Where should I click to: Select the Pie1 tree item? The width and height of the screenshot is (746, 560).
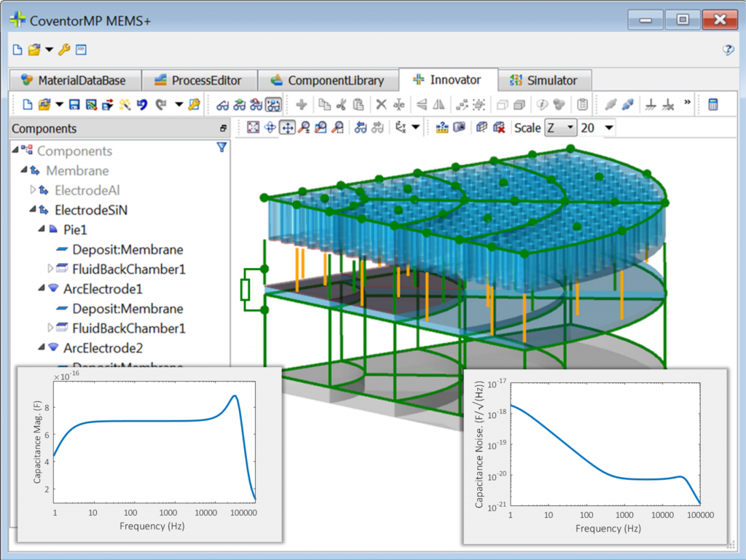point(75,230)
